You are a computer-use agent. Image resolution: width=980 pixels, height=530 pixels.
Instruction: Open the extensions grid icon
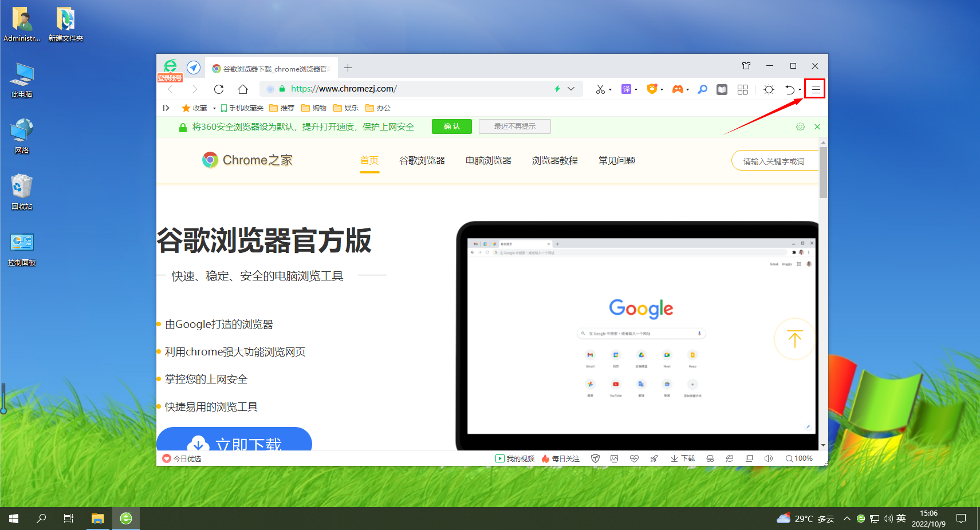point(742,89)
